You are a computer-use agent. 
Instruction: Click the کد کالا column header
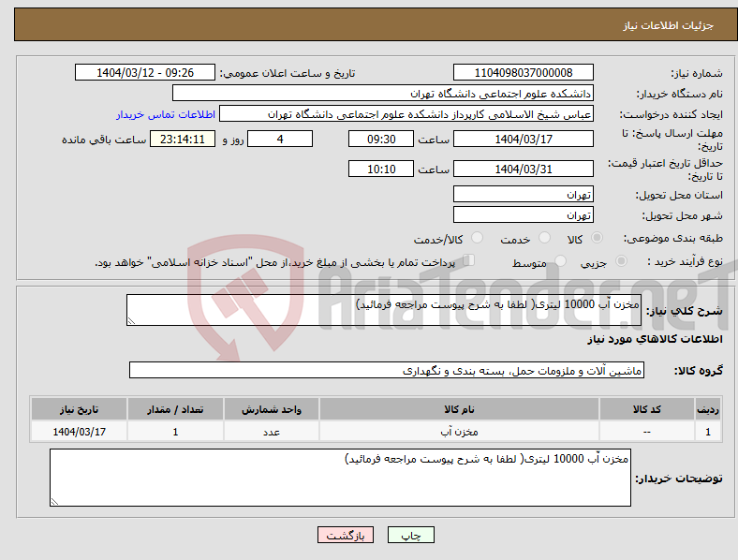(x=647, y=409)
